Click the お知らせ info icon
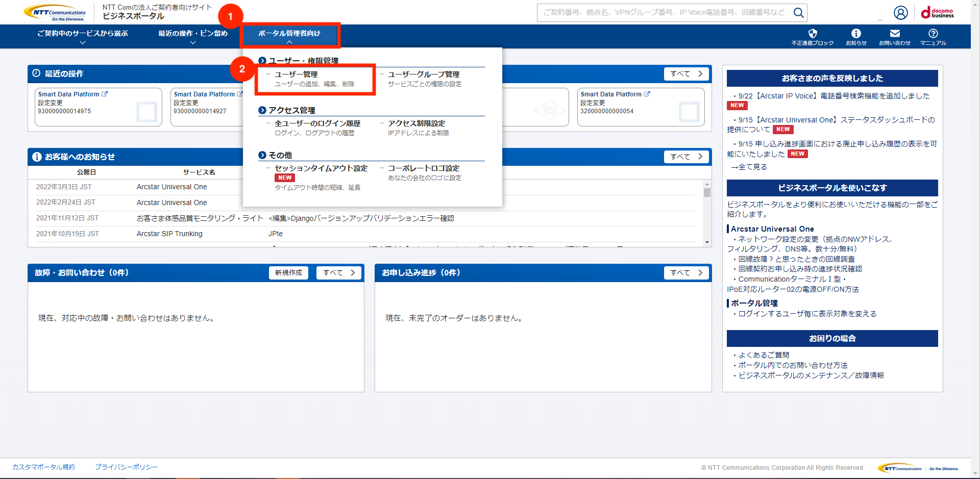The image size is (980, 479). pos(856,36)
